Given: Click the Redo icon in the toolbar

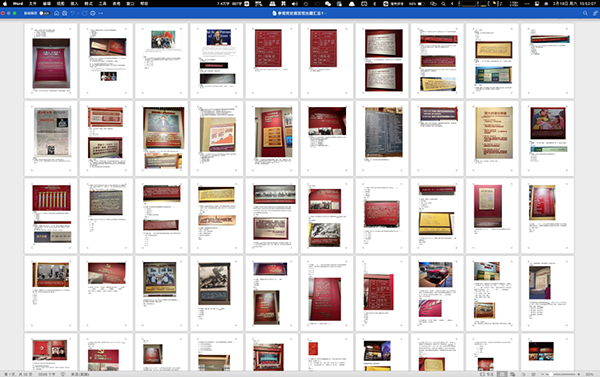Looking at the screenshot, I should [x=85, y=13].
